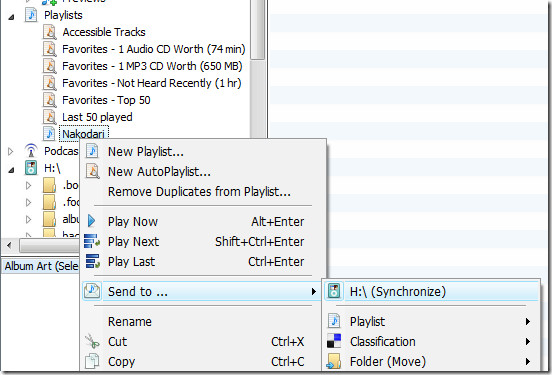Image resolution: width=552 pixels, height=375 pixels.
Task: Select Play Next menu entry
Action: coord(203,242)
